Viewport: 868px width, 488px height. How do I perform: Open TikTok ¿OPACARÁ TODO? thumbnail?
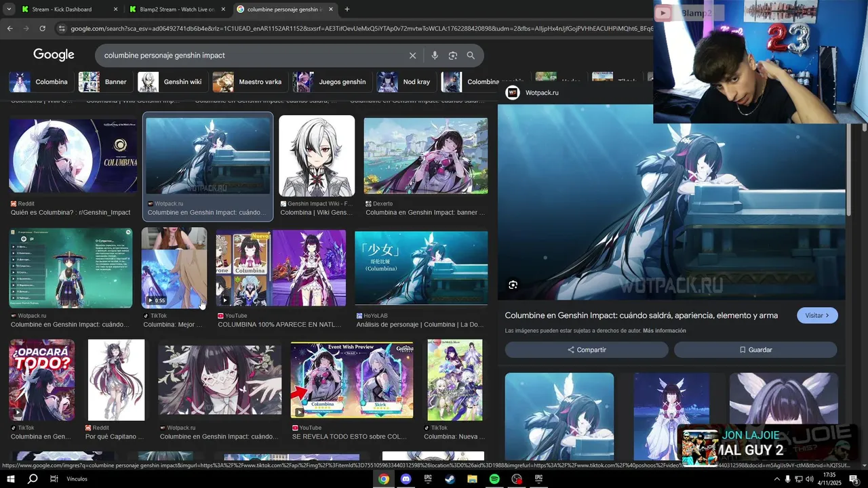tap(42, 380)
